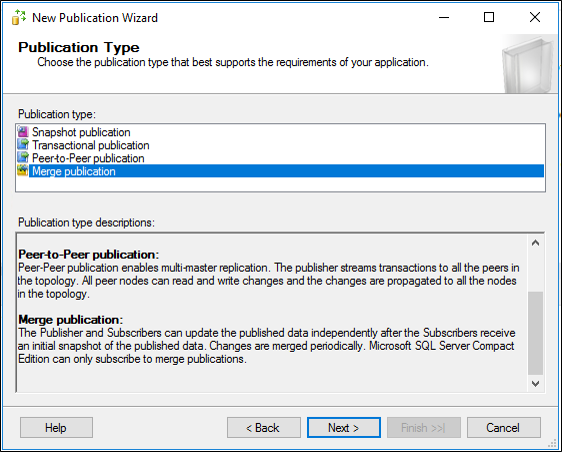Viewport: 562px width, 452px height.
Task: Click the description scrollbar up arrow
Action: (535, 243)
